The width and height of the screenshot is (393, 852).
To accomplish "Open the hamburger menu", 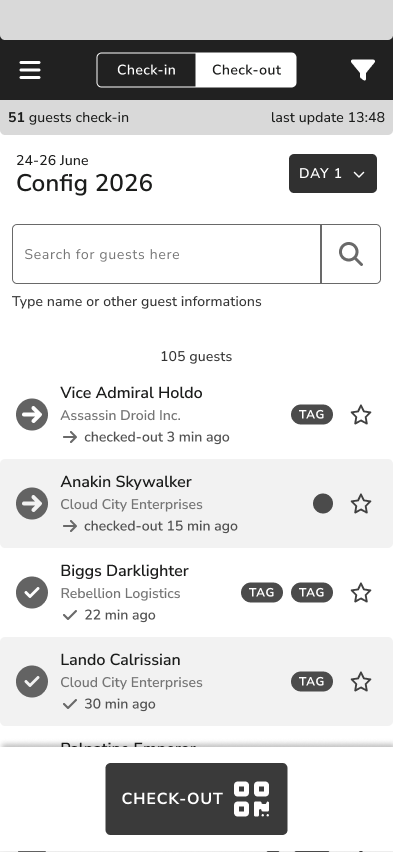I will pyautogui.click(x=30, y=70).
